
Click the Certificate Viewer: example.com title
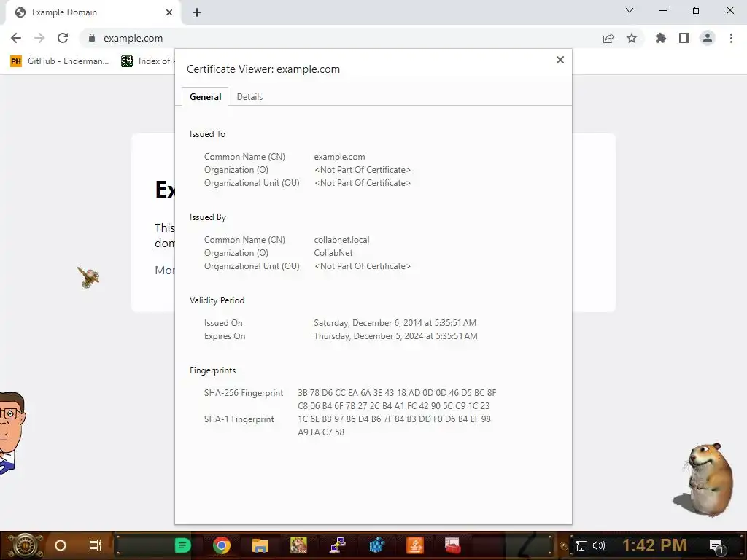click(263, 69)
